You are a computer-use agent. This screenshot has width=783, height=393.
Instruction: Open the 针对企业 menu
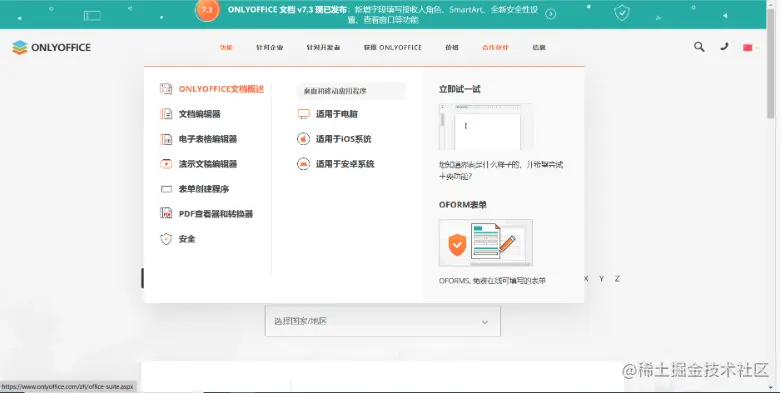click(x=270, y=47)
